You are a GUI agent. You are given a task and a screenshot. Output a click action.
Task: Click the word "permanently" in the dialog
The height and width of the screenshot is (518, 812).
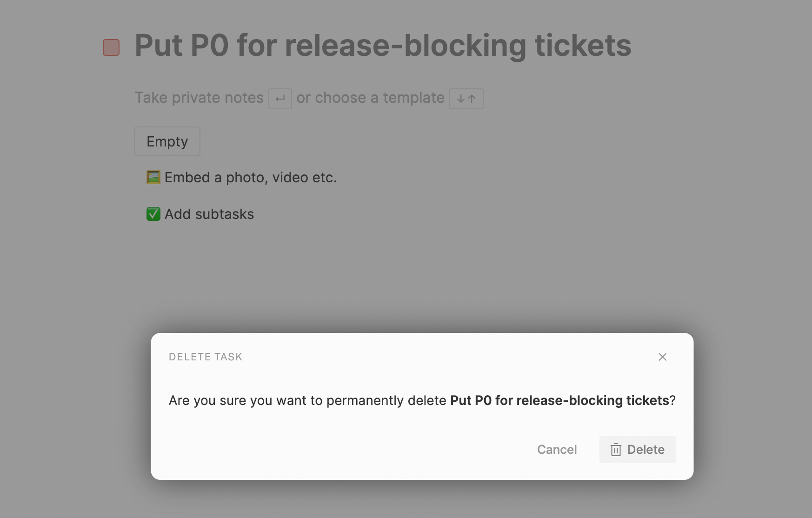click(365, 400)
